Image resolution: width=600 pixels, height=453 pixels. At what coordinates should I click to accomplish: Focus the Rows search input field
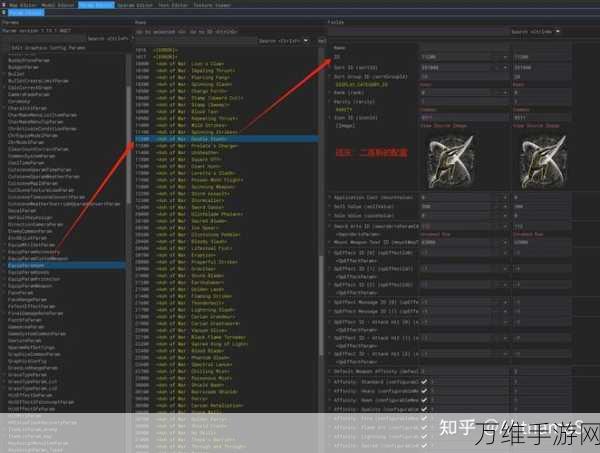(x=195, y=41)
